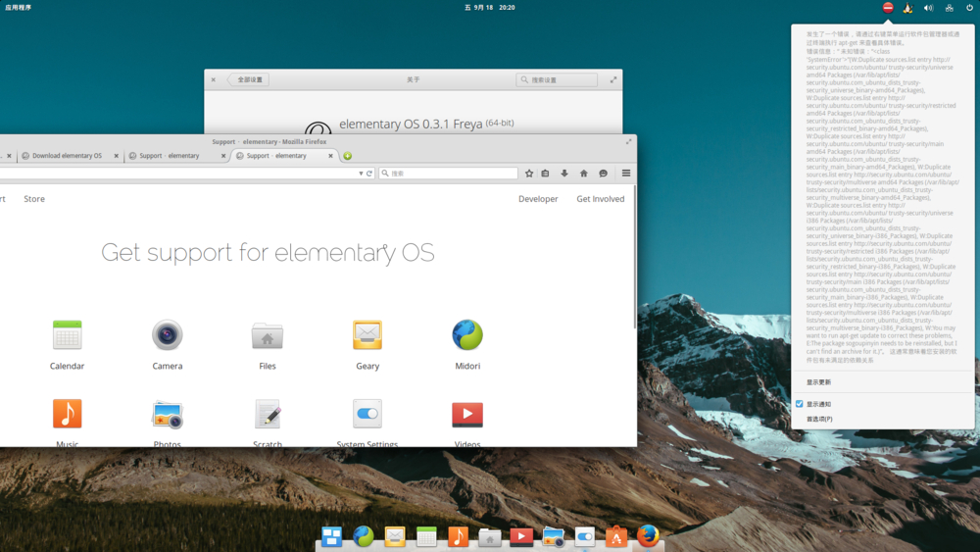
Task: Open a new Firefox tab with green plus
Action: tap(348, 156)
